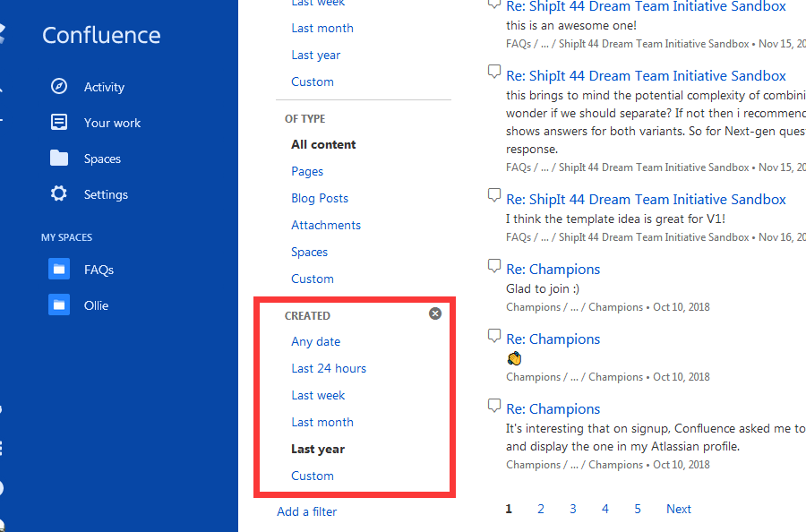Select Last week under Created
The width and height of the screenshot is (806, 532).
[318, 395]
